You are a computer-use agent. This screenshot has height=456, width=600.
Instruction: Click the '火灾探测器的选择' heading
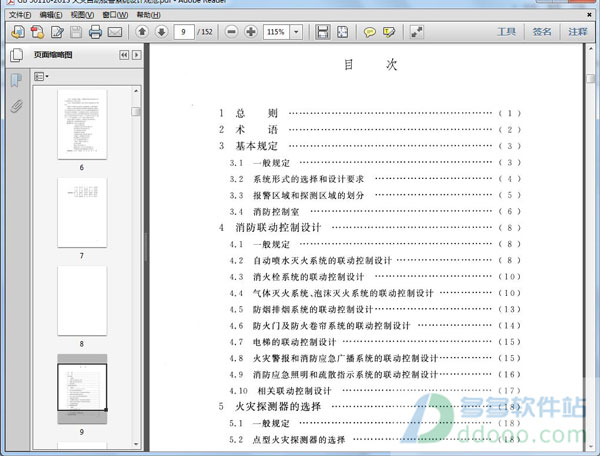(x=278, y=407)
